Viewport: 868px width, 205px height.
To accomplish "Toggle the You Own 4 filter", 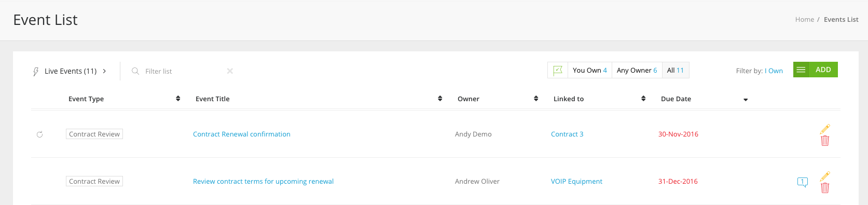I will click(x=590, y=70).
